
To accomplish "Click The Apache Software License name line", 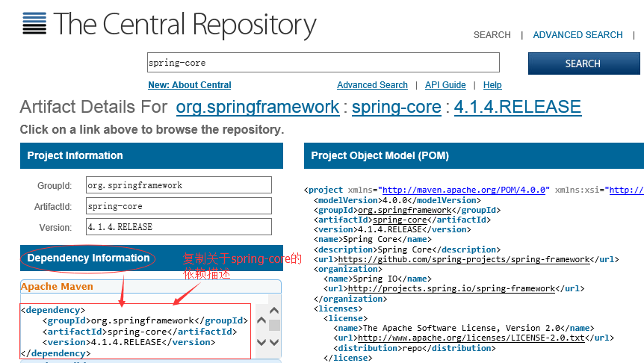I will click(x=464, y=328).
